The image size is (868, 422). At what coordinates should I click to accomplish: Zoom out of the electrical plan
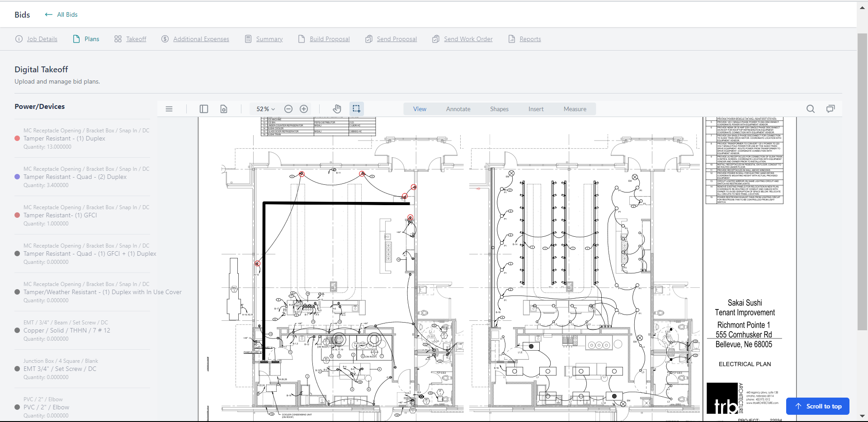coord(288,108)
